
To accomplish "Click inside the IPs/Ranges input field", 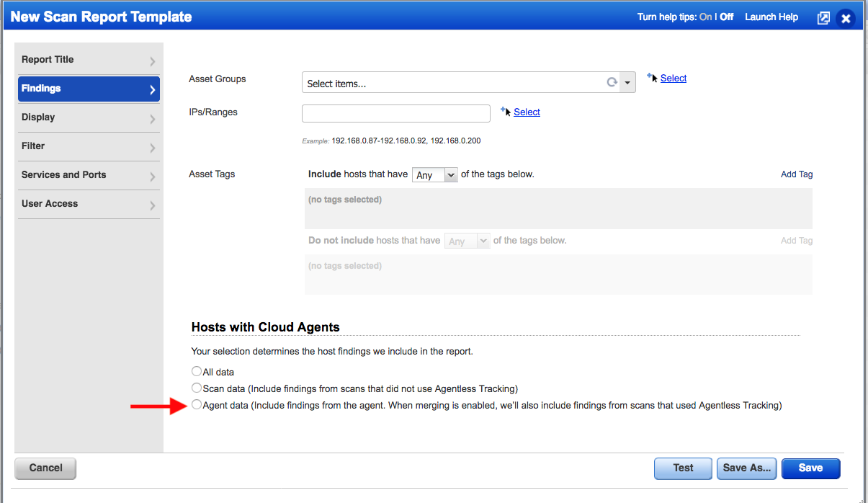I will pyautogui.click(x=395, y=113).
